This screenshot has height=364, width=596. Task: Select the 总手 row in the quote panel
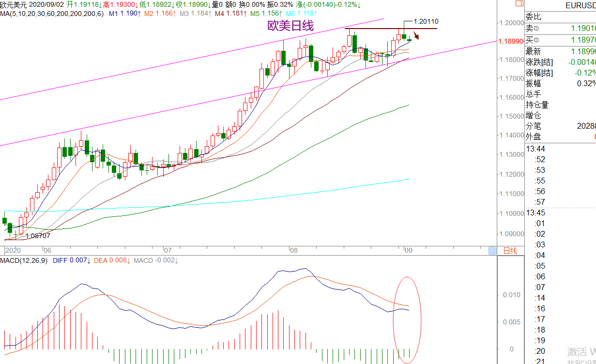pos(561,94)
